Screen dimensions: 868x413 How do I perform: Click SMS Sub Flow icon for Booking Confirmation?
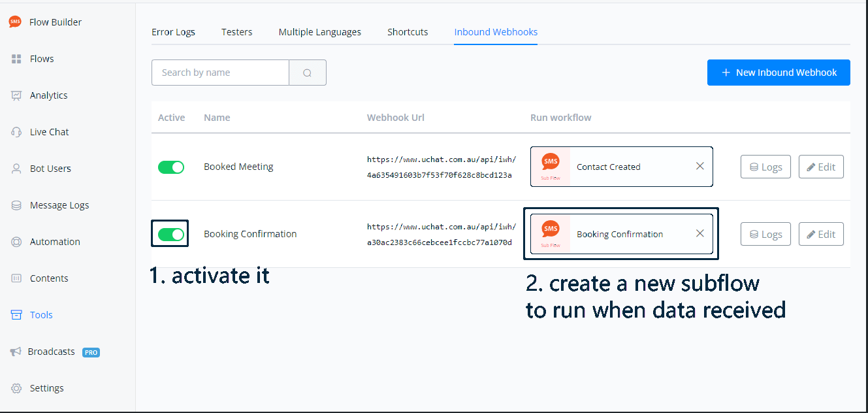551,234
